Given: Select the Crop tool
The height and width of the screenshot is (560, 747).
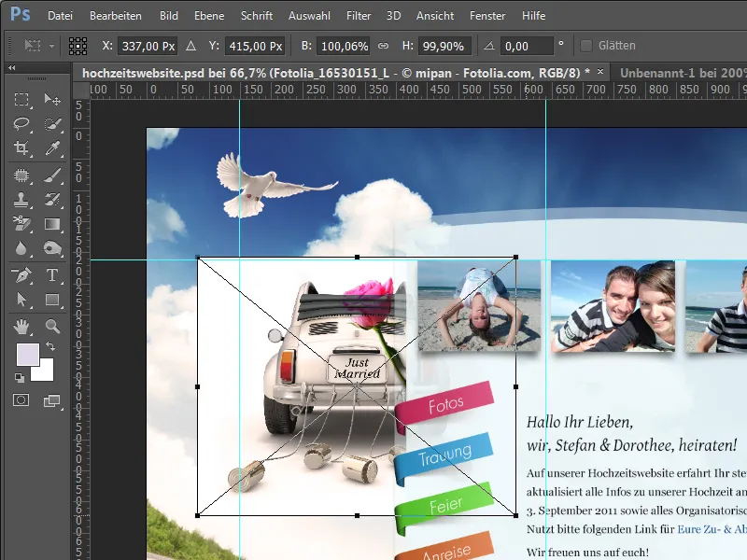Looking at the screenshot, I should [x=21, y=148].
